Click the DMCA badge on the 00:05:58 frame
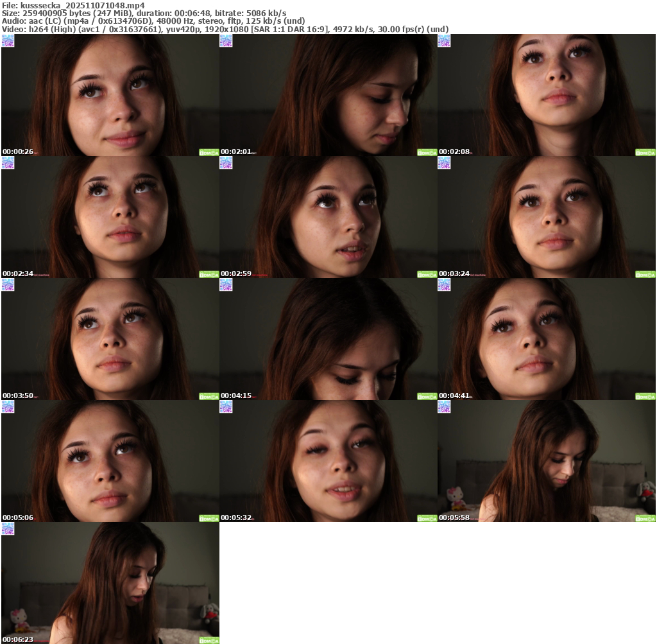The height and width of the screenshot is (644, 657). pyautogui.click(x=645, y=518)
